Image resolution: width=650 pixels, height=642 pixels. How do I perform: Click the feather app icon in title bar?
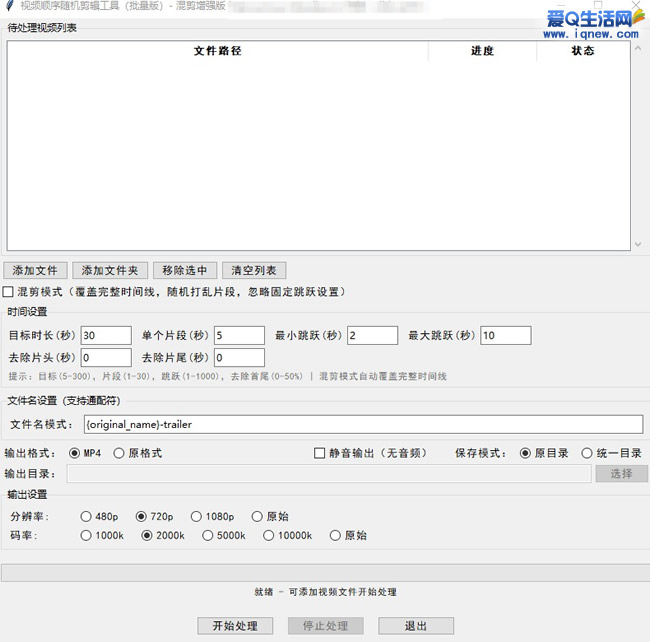click(10, 6)
